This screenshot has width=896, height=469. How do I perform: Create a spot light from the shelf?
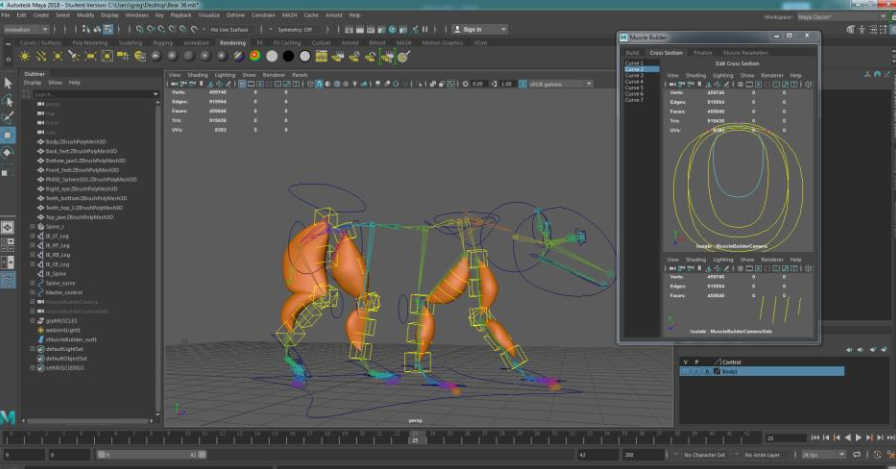74,56
